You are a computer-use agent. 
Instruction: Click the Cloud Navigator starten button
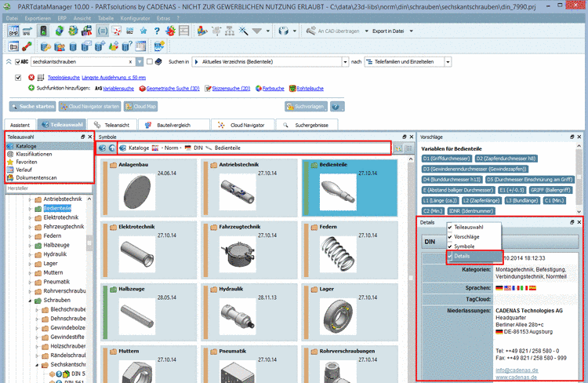(x=89, y=107)
